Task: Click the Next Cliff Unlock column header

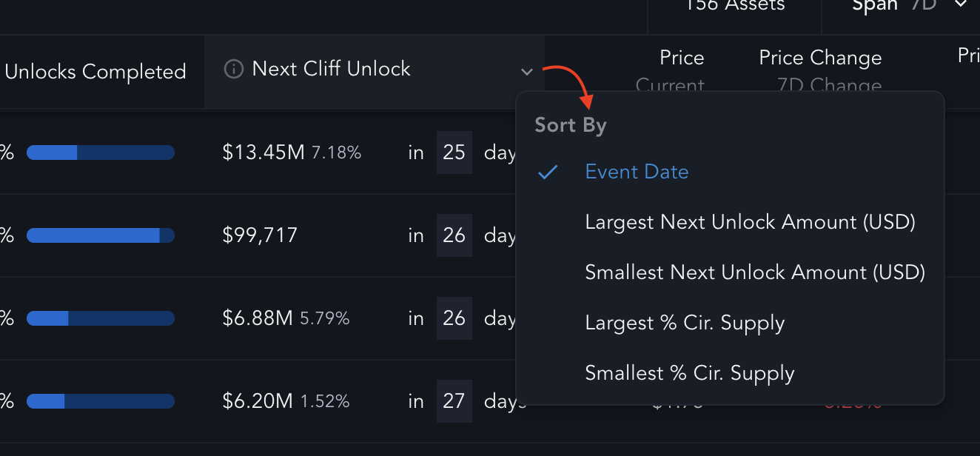Action: 331,70
